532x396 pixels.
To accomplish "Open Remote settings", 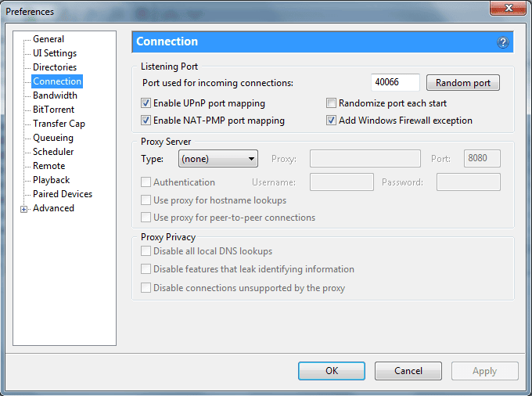I will [x=49, y=166].
